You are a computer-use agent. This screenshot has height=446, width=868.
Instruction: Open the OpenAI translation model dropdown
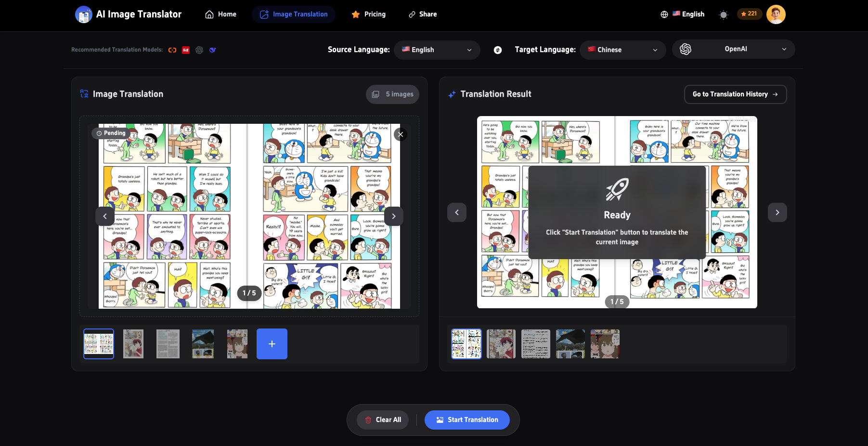[x=733, y=49]
